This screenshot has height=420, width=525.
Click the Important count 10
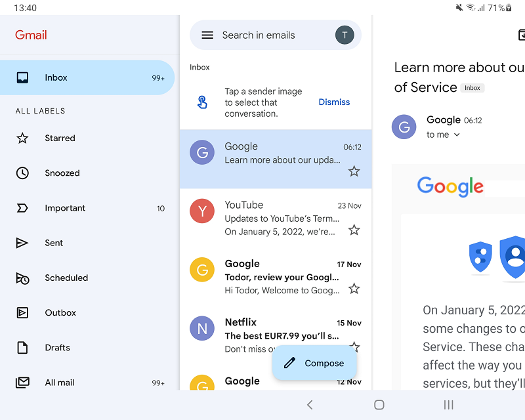pyautogui.click(x=161, y=209)
